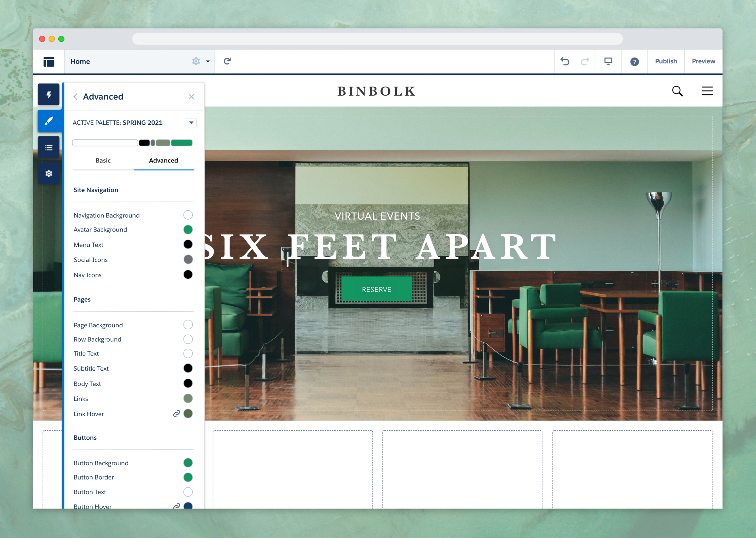Refresh the page with reload icon
Viewport: 756px width, 538px height.
[x=227, y=61]
